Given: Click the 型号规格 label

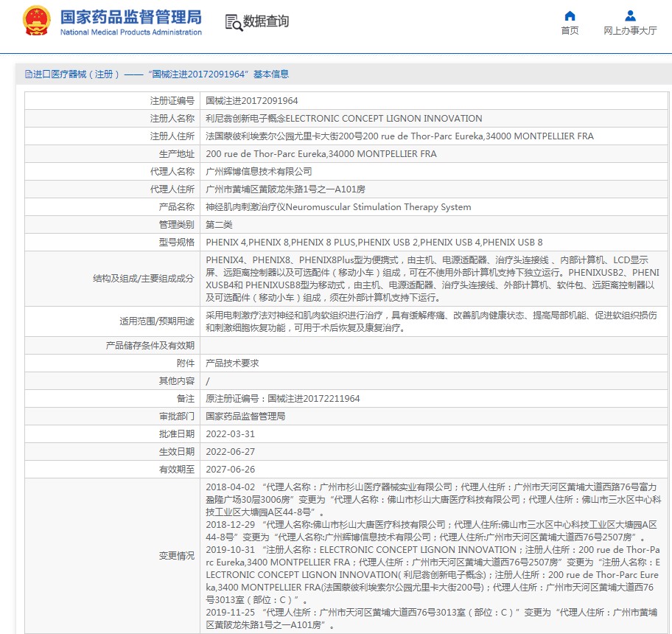Looking at the screenshot, I should [177, 243].
